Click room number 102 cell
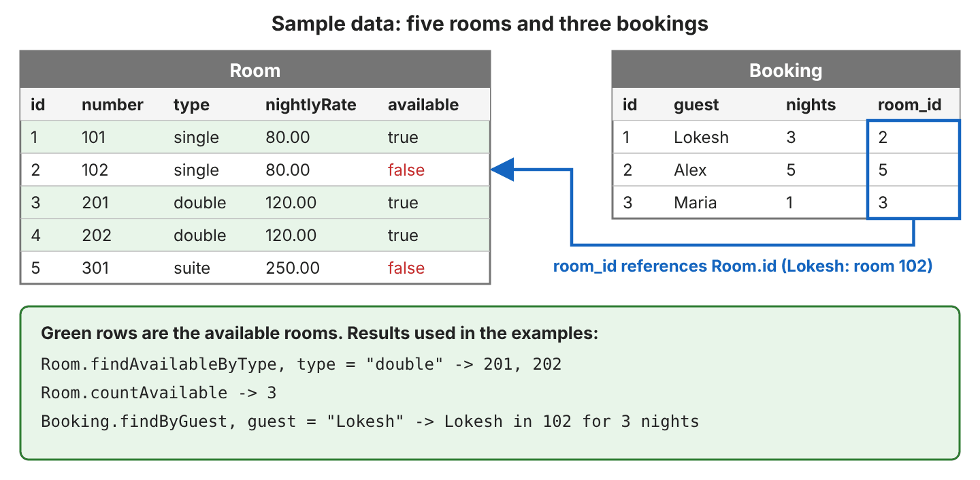 (95, 170)
